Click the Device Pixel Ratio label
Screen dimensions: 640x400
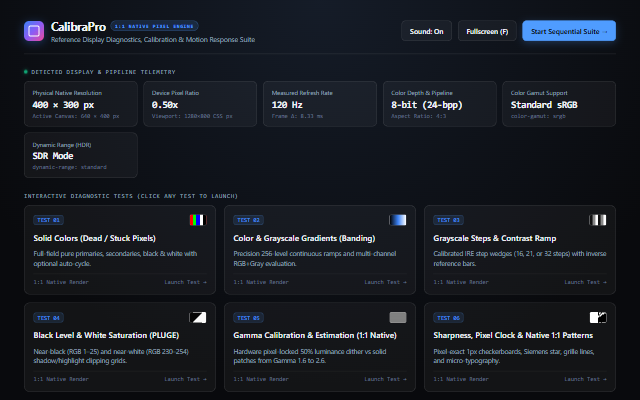point(176,93)
